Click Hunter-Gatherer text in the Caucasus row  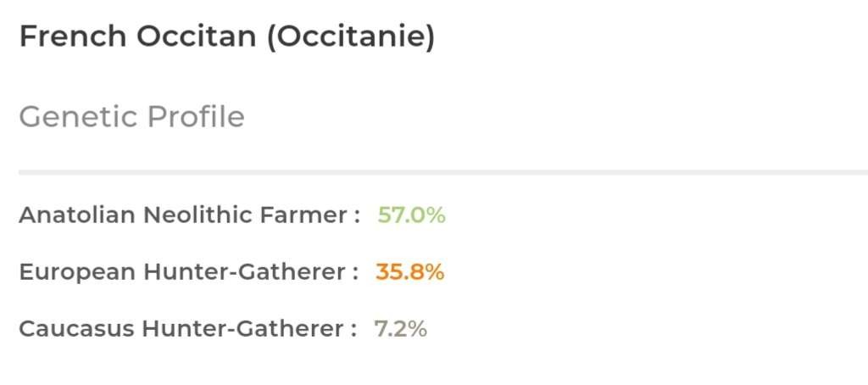(243, 329)
